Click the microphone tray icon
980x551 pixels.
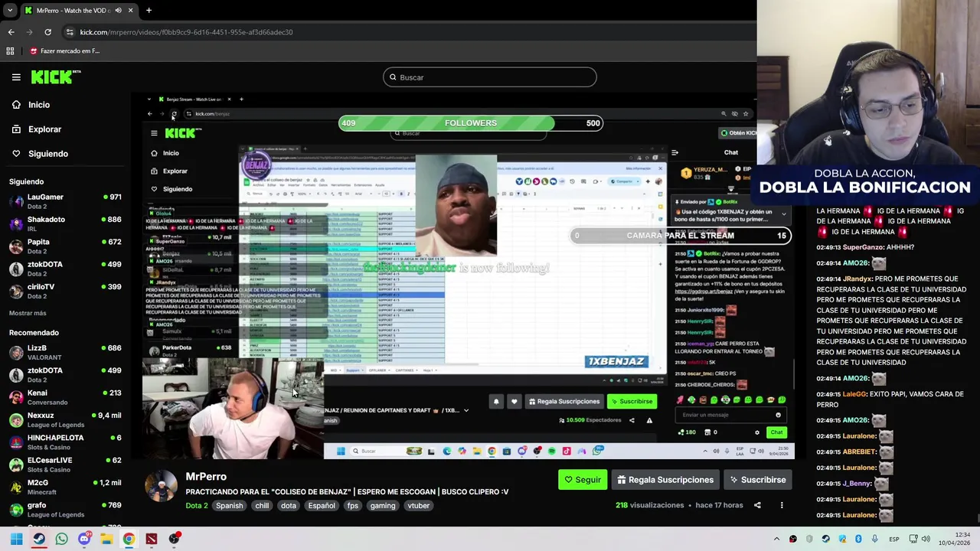click(x=874, y=540)
